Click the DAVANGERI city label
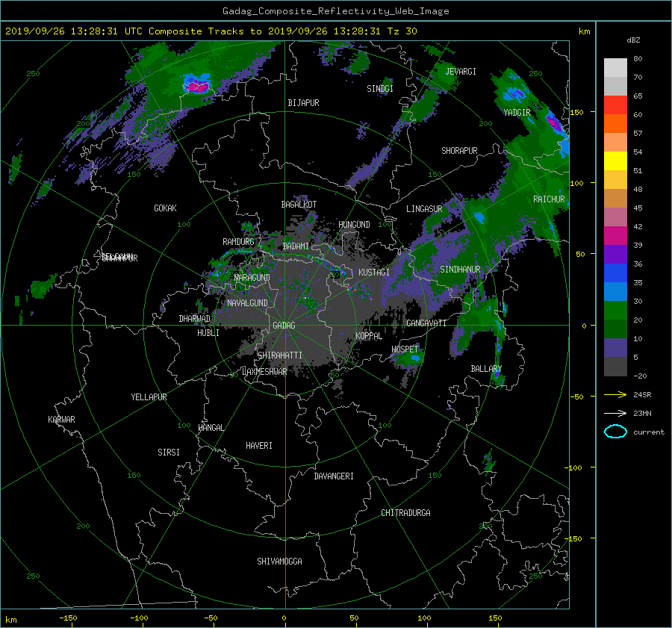Screen dimensions: 672x628 (x=334, y=476)
